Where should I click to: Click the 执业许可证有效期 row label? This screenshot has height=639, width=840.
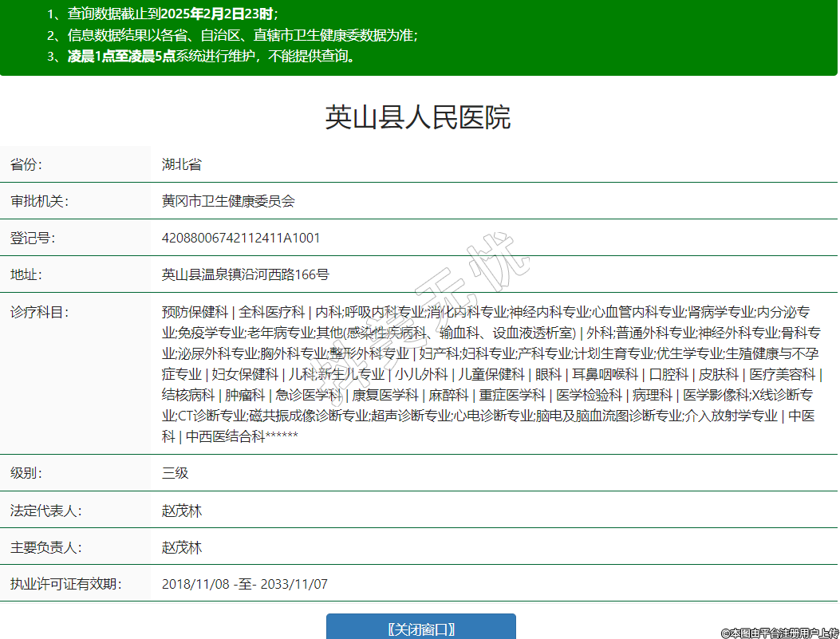click(x=65, y=584)
